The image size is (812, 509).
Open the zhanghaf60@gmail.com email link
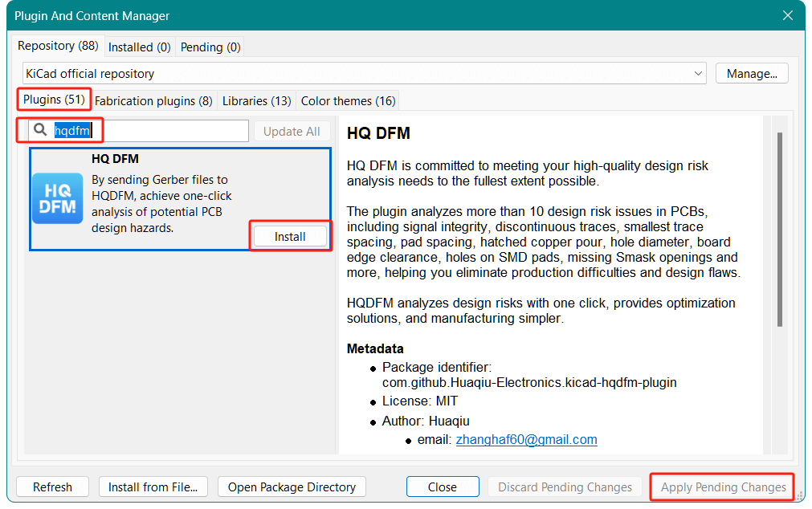tap(526, 440)
